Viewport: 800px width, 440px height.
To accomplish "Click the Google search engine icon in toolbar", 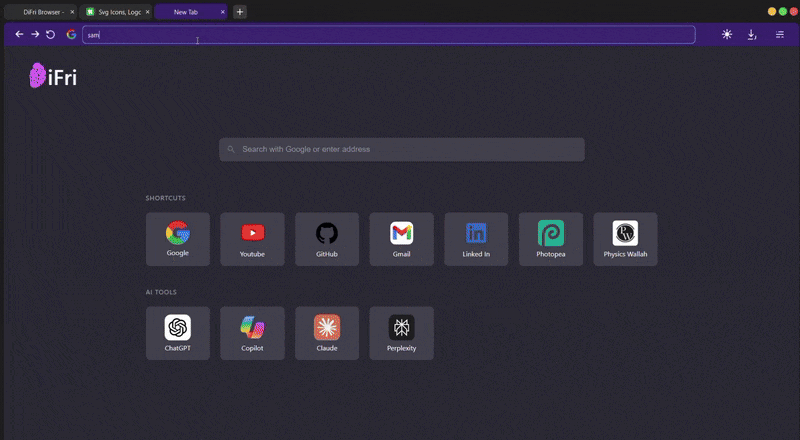I will click(71, 34).
